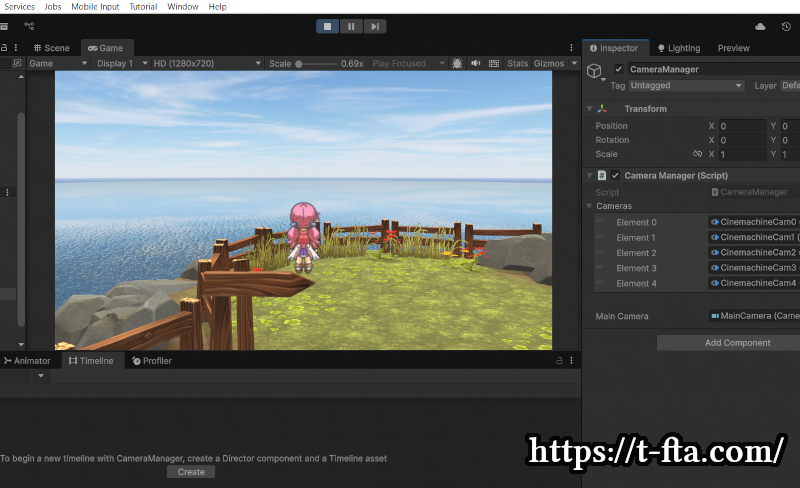Toggle the CameraManager active checkbox
The height and width of the screenshot is (488, 800).
[x=619, y=69]
